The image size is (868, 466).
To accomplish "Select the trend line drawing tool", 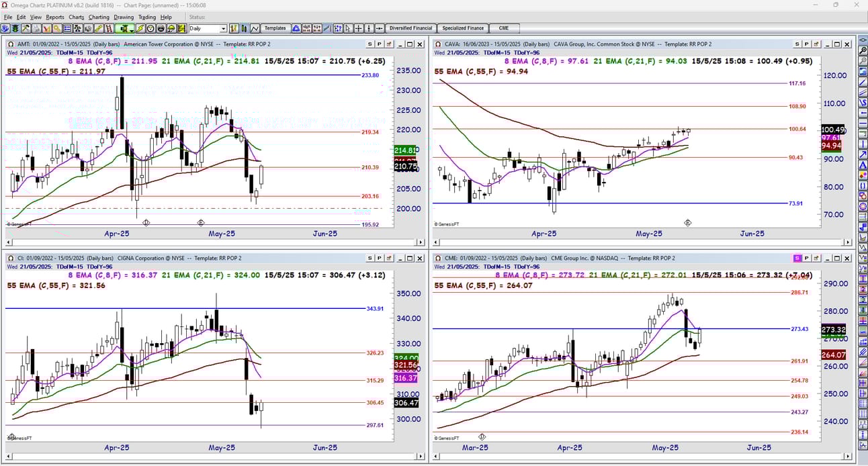I will pos(861,81).
